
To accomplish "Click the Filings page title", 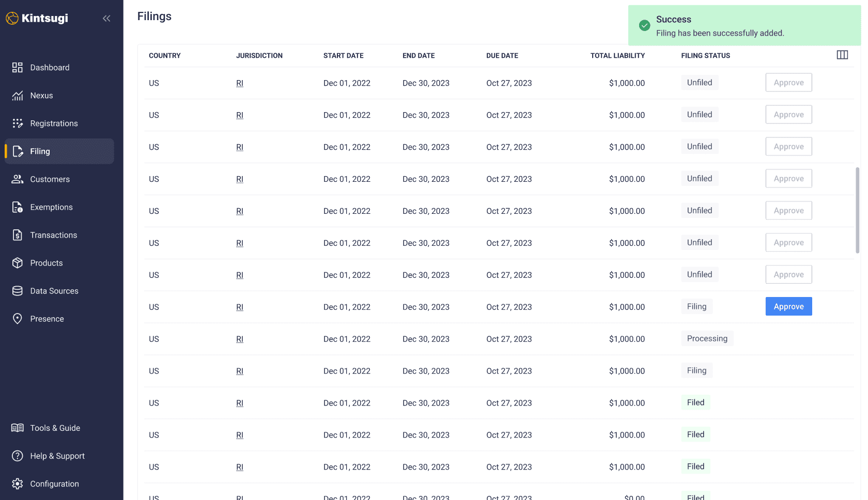I will (x=154, y=17).
